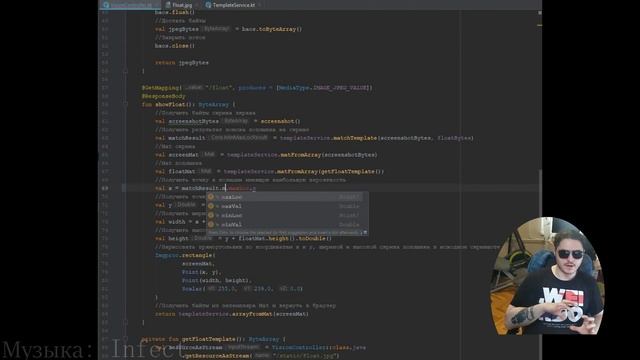The image size is (640, 360).
Task: Click the inspection status indicator above scrollbar
Action: 540,13
